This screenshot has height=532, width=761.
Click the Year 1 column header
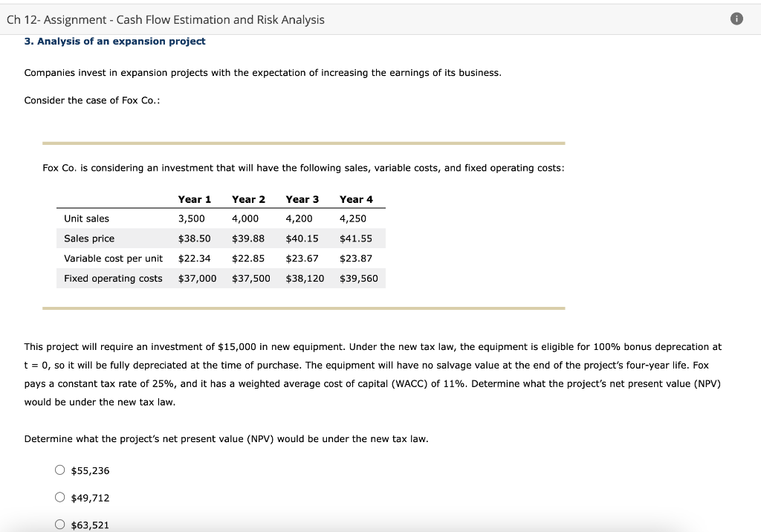(195, 199)
